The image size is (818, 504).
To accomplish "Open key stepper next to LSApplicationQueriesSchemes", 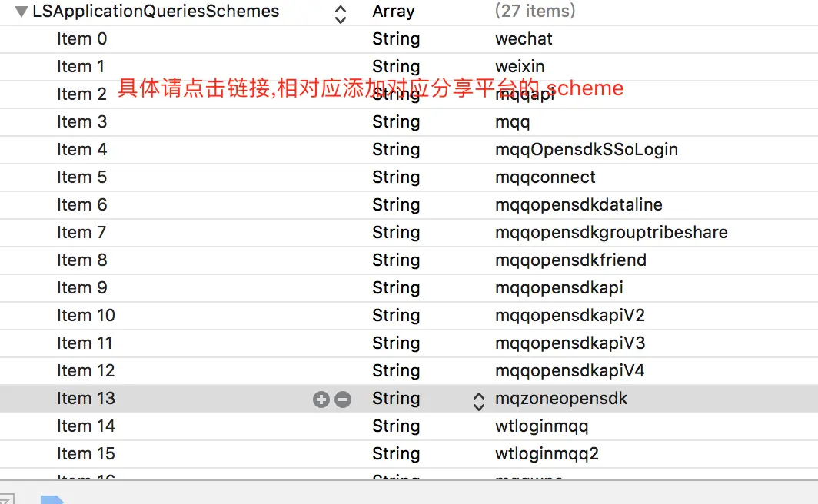I will pos(340,15).
